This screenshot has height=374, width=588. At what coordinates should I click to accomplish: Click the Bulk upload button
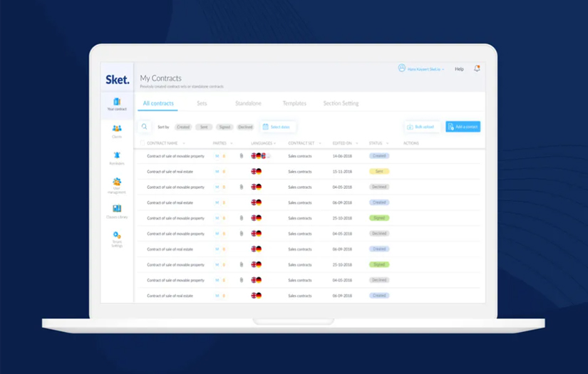pyautogui.click(x=421, y=127)
